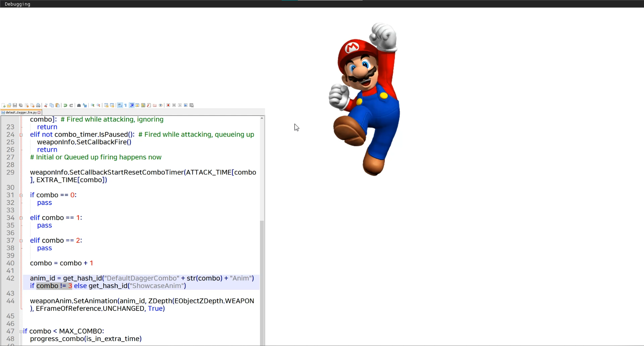
Task: Toggle synchronized vertical scrolling
Action: pyautogui.click(x=106, y=106)
